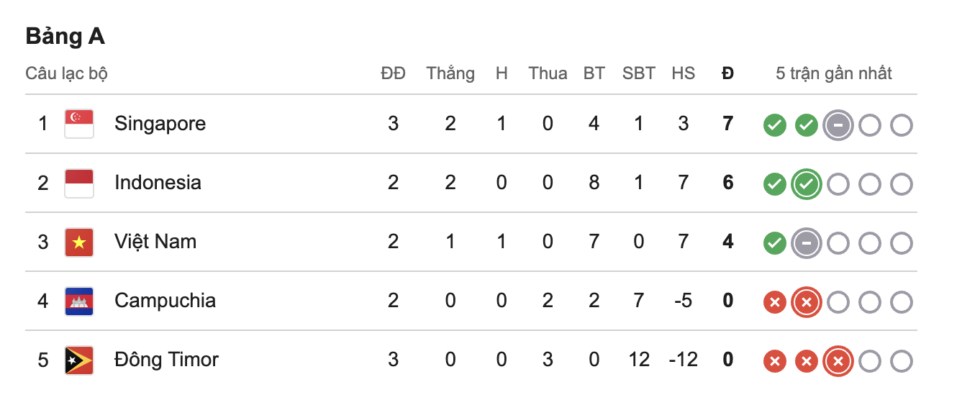Open the Singapore team link
980x418 pixels.
coord(160,124)
